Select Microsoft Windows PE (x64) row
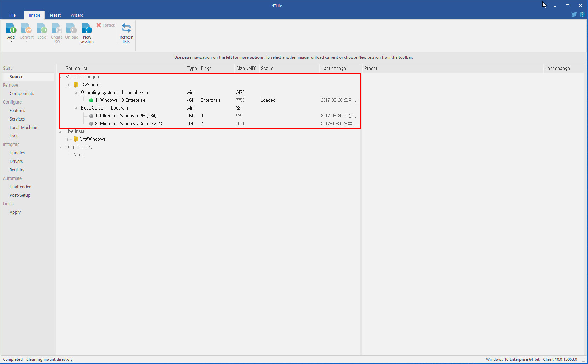Screen dimensions: 588x364 209,116
